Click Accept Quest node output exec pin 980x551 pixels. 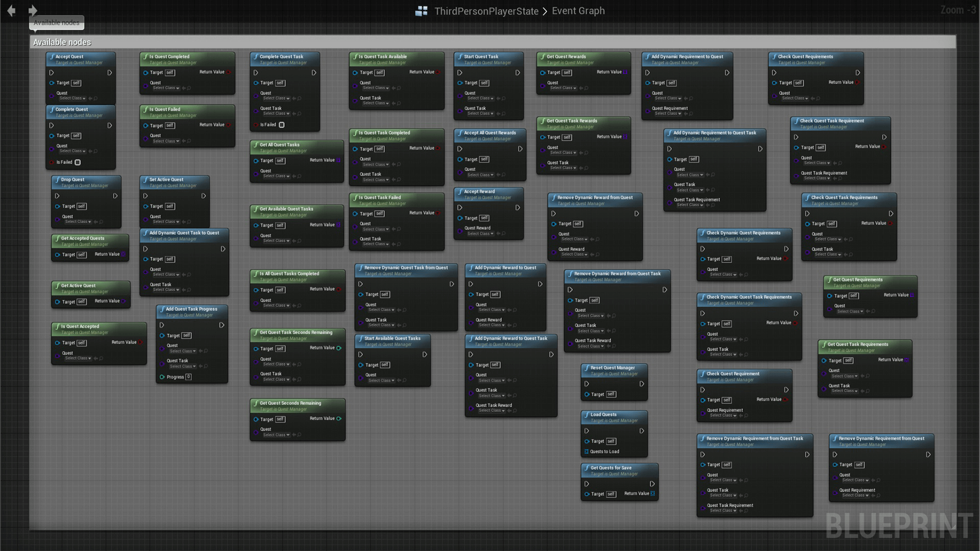click(109, 72)
